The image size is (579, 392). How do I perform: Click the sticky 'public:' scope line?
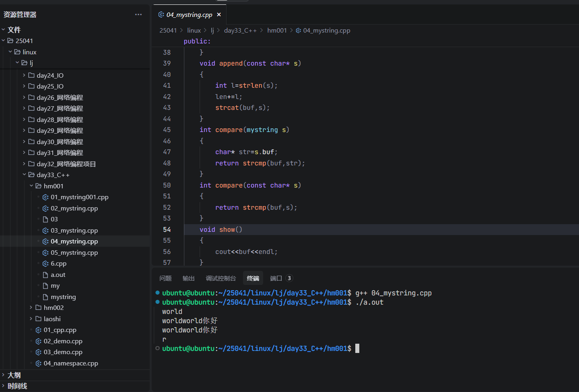[x=197, y=41]
